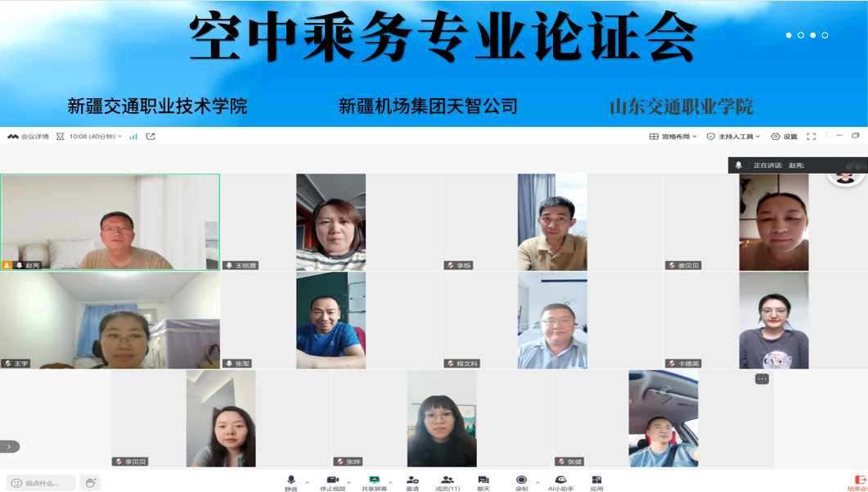Click the 说点什么 message input
The width and height of the screenshot is (868, 492).
point(40,483)
